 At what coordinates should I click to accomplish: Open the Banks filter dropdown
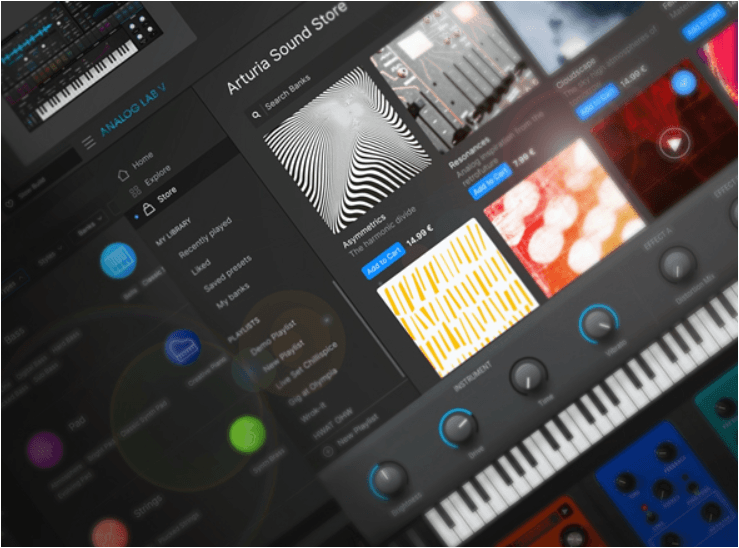90,226
